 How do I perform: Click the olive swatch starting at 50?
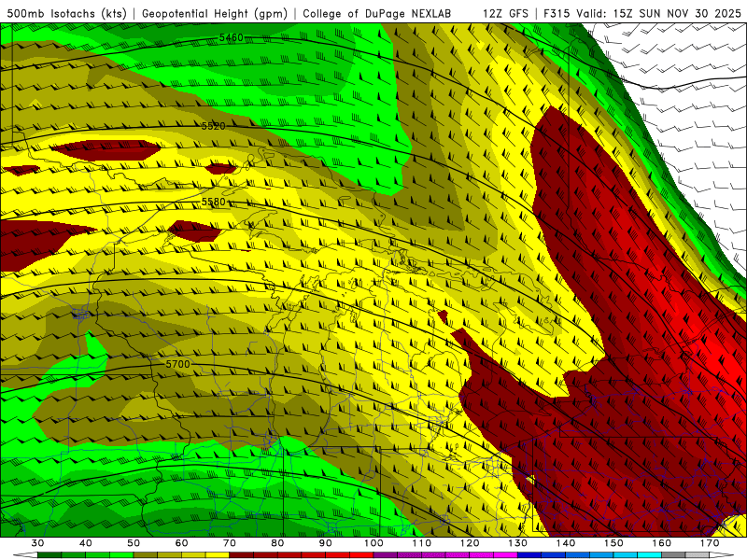tap(146, 555)
